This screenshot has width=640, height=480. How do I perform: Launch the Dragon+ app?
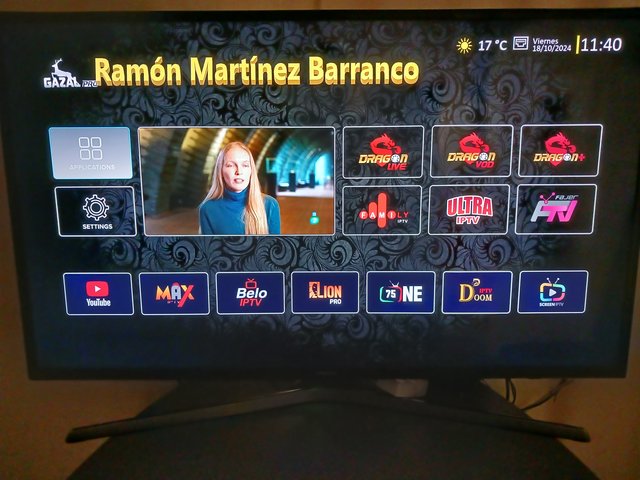pyautogui.click(x=560, y=150)
